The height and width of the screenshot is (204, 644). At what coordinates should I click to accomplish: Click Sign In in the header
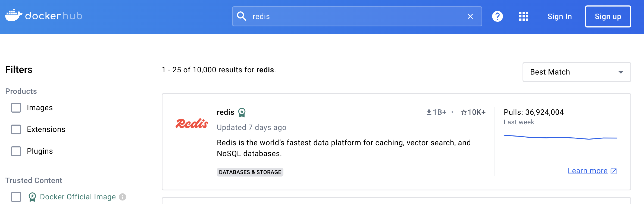[x=559, y=17]
